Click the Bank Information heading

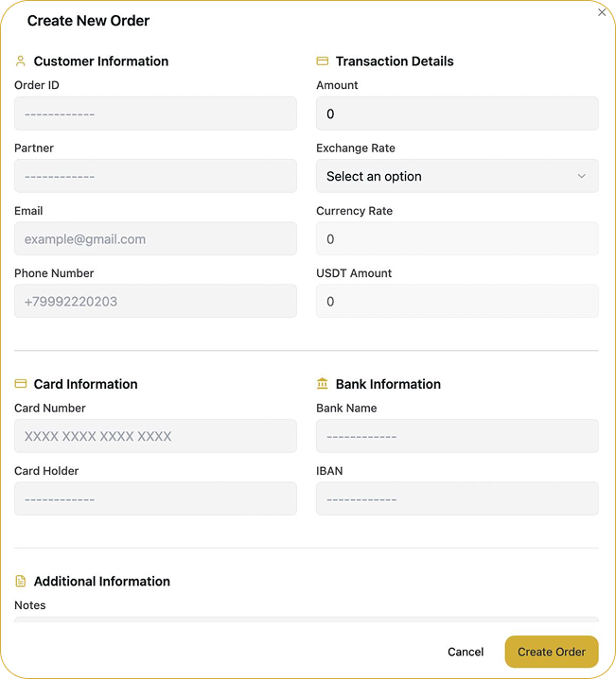point(388,384)
